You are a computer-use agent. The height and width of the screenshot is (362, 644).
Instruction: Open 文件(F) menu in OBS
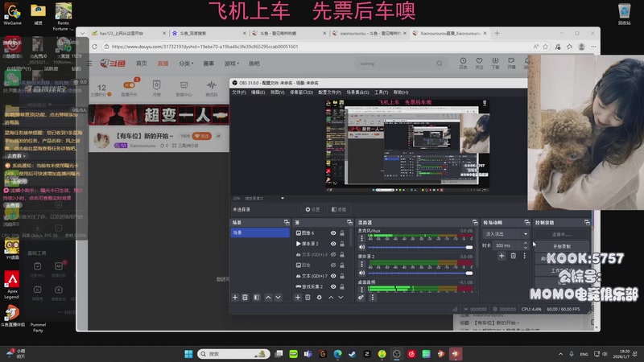239,93
